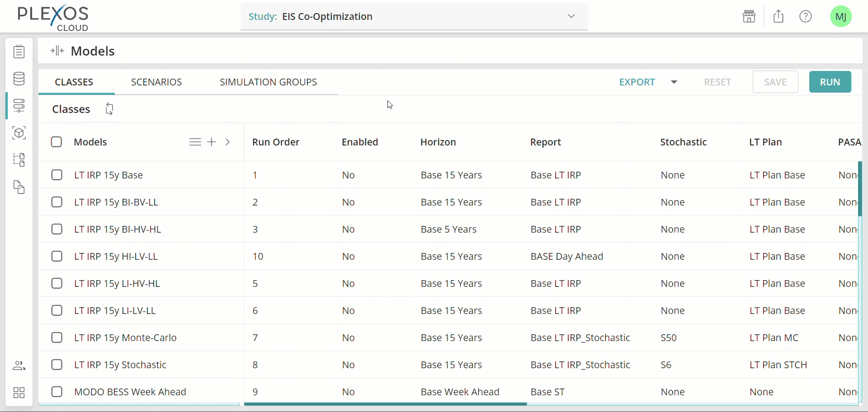Viewport: 868px width, 412px height.
Task: Click LT Plan MC cell
Action: pyautogui.click(x=774, y=337)
